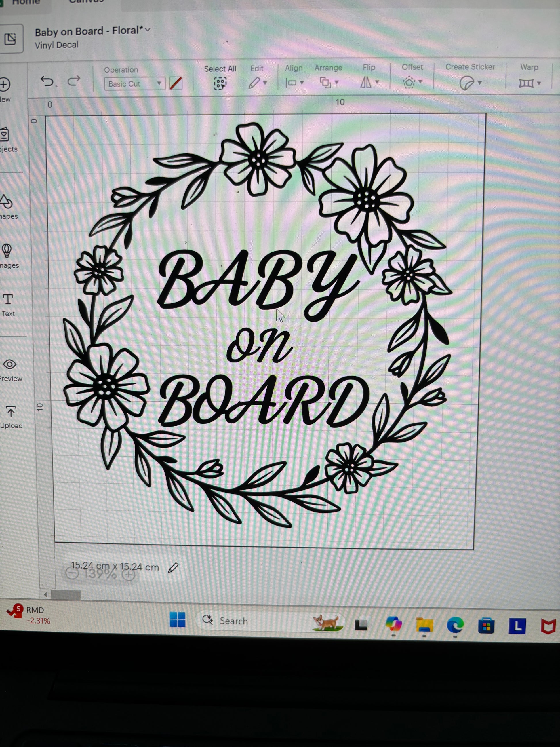The height and width of the screenshot is (747, 560).
Task: Expand the Flip dropdown arrow
Action: 377,82
